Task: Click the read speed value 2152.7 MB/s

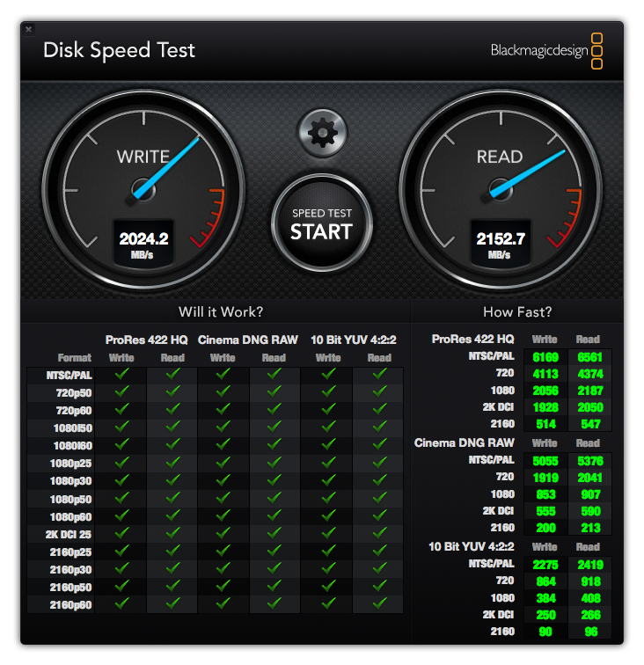Action: coord(501,244)
